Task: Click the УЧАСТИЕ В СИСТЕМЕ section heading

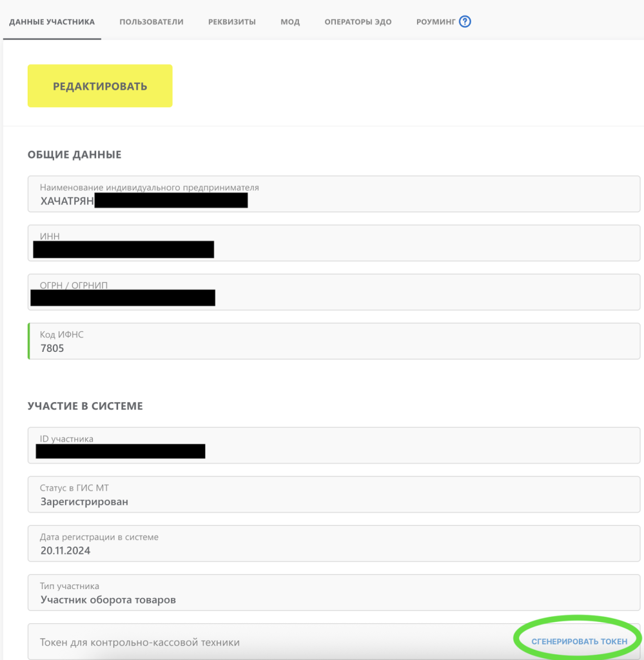Action: [85, 406]
